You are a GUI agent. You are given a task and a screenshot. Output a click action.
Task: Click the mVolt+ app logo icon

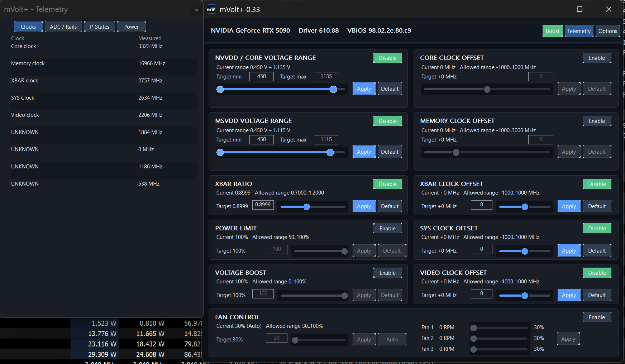pos(211,9)
